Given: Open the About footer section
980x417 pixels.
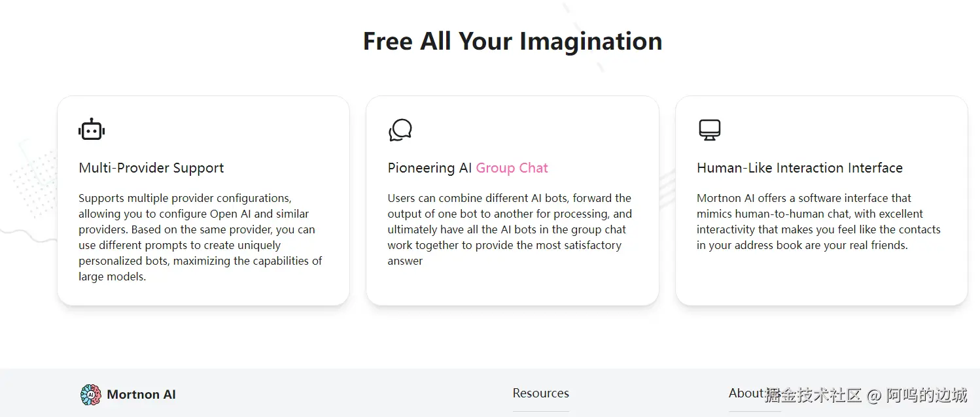Looking at the screenshot, I should click(746, 393).
